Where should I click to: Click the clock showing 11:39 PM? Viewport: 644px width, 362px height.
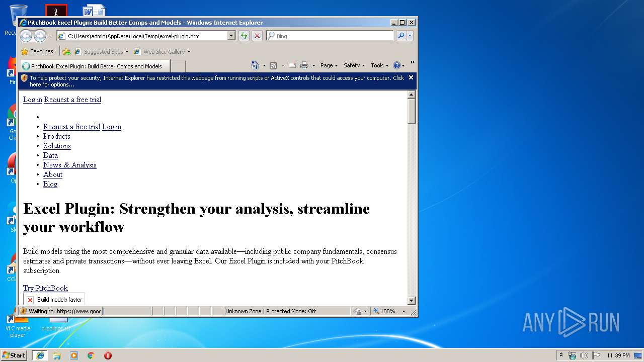pos(618,355)
